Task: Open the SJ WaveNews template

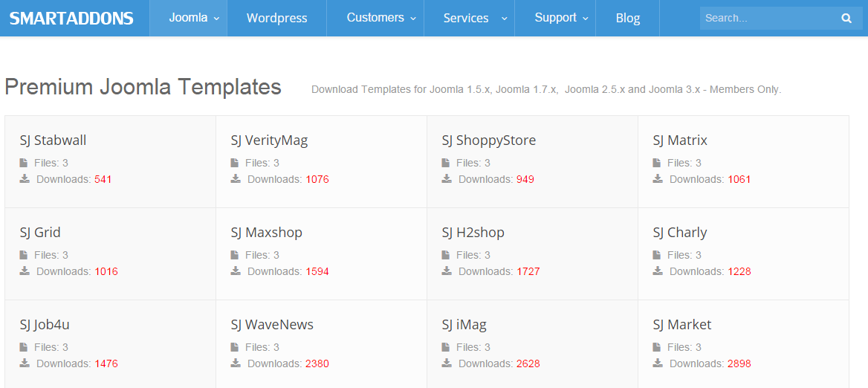Action: pyautogui.click(x=272, y=325)
